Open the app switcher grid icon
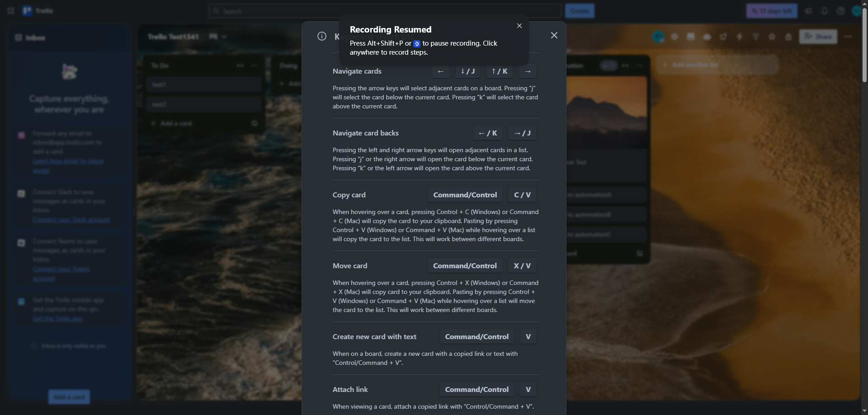This screenshot has height=415, width=868. 11,11
